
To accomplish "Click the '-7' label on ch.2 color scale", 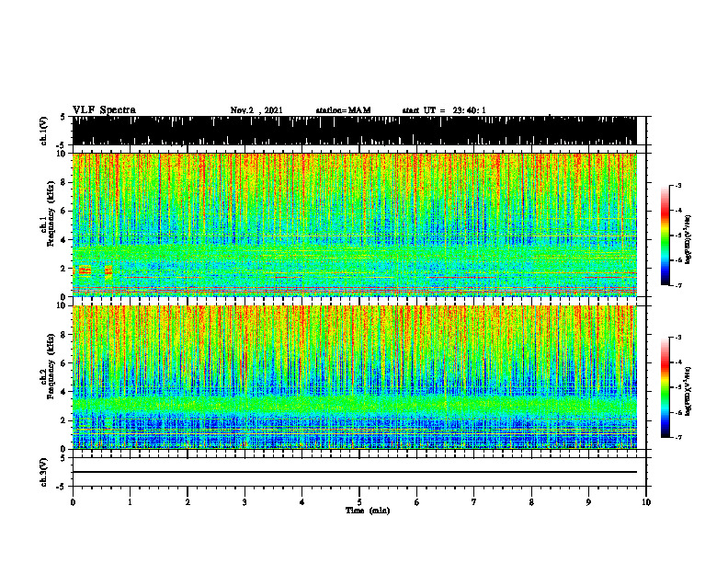I will tap(678, 437).
